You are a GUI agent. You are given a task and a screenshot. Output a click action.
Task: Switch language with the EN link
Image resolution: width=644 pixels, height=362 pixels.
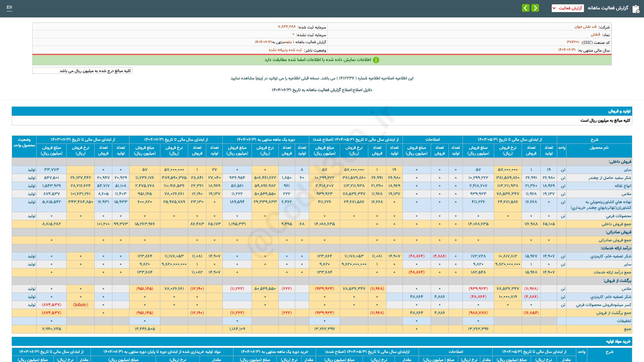click(9, 7)
